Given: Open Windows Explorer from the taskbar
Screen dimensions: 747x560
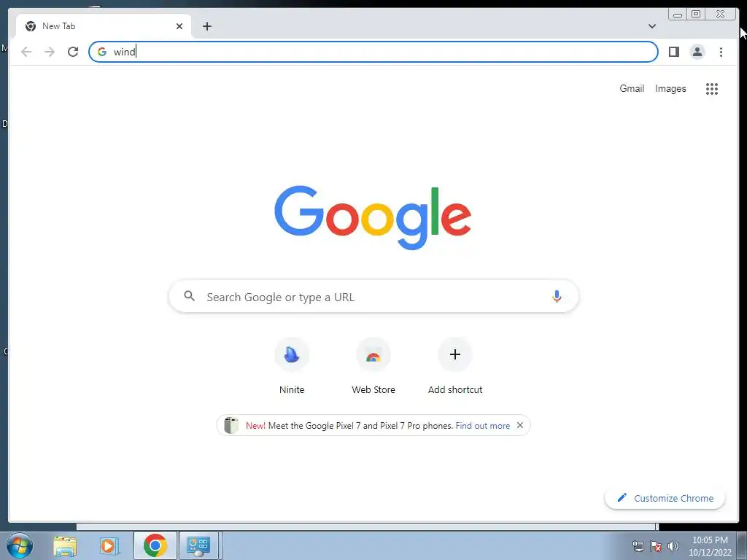Looking at the screenshot, I should 65,545.
